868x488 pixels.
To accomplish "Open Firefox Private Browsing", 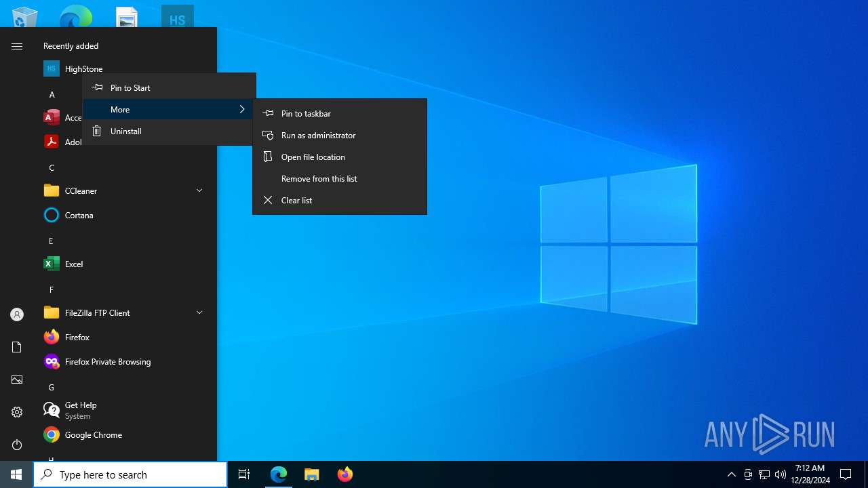I will [x=125, y=361].
